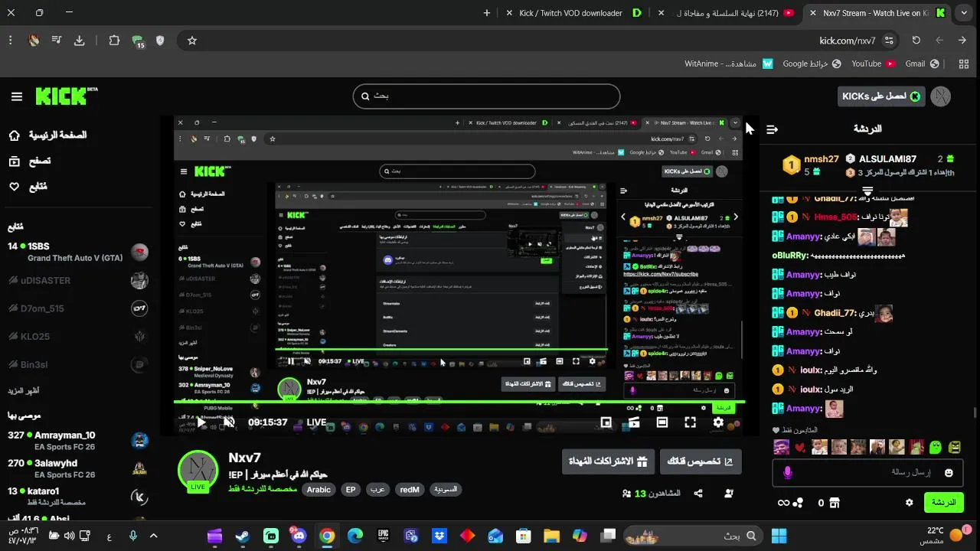Insert the green blob emote
The image size is (980, 551).
[936, 447]
